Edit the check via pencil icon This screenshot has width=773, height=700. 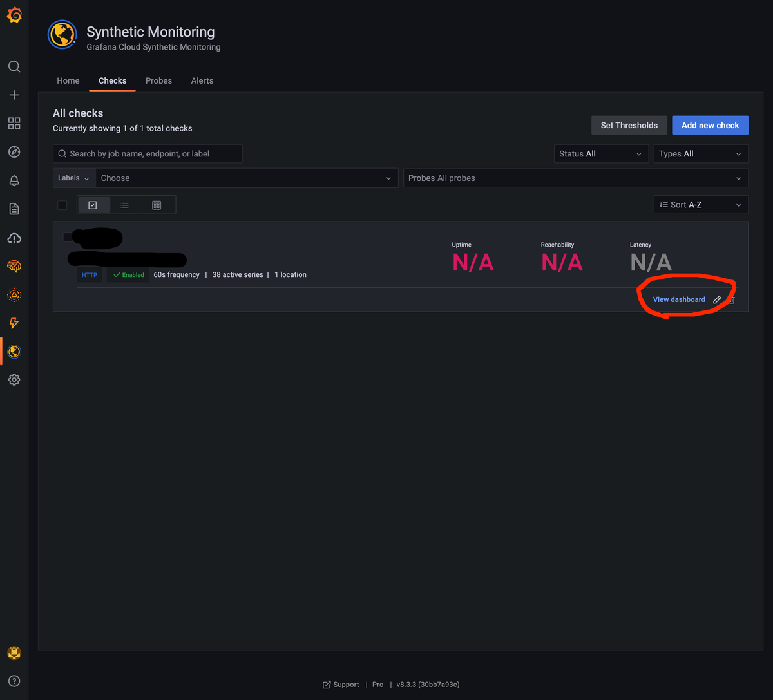(717, 299)
